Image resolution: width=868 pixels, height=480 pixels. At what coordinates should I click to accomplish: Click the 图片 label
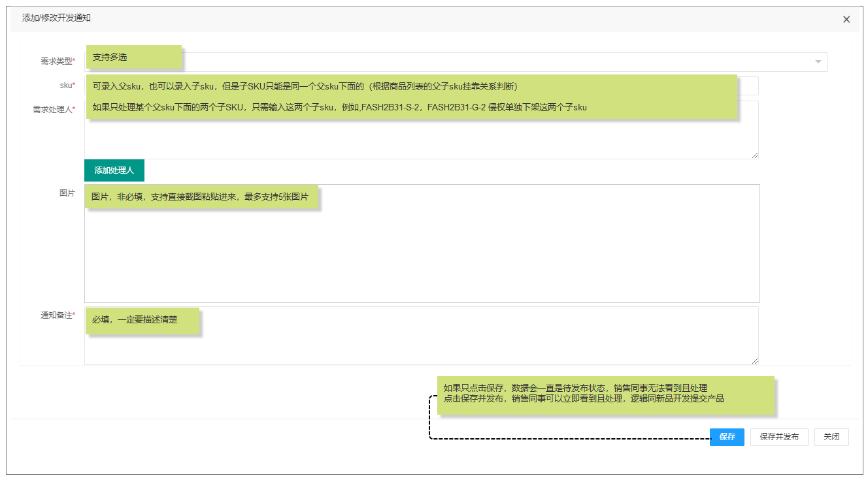pyautogui.click(x=67, y=193)
